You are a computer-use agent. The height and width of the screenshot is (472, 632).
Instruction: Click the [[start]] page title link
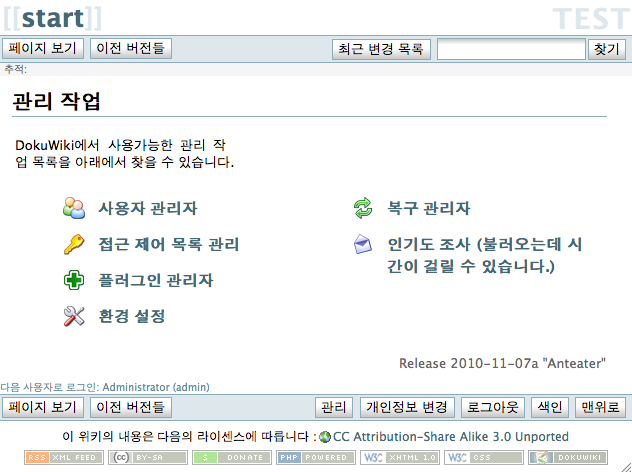point(52,18)
